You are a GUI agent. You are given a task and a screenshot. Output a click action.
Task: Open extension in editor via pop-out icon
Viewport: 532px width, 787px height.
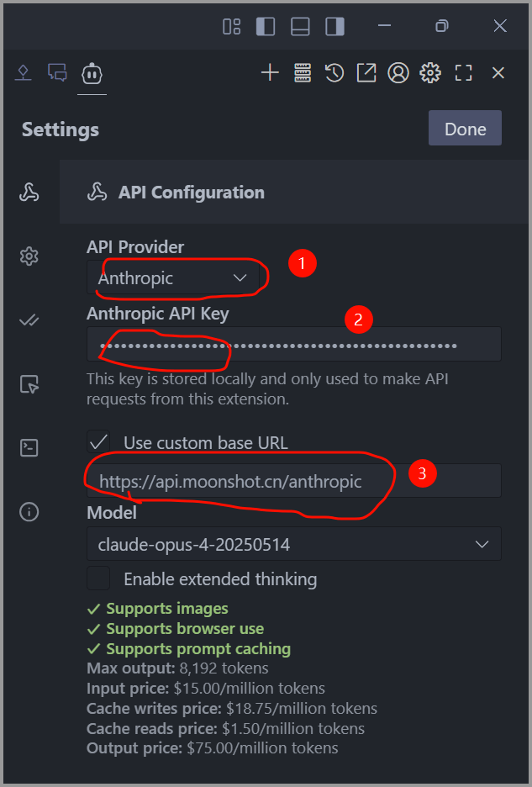[x=366, y=73]
